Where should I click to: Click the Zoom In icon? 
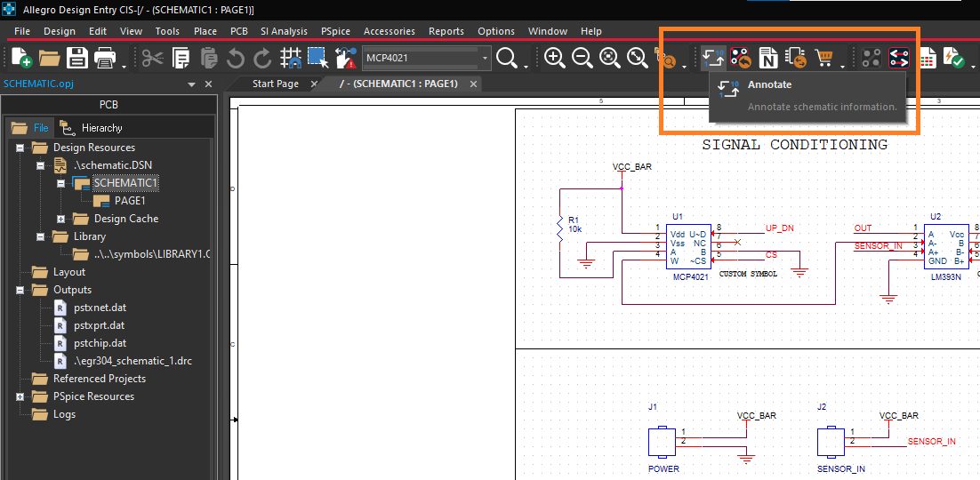coord(554,58)
